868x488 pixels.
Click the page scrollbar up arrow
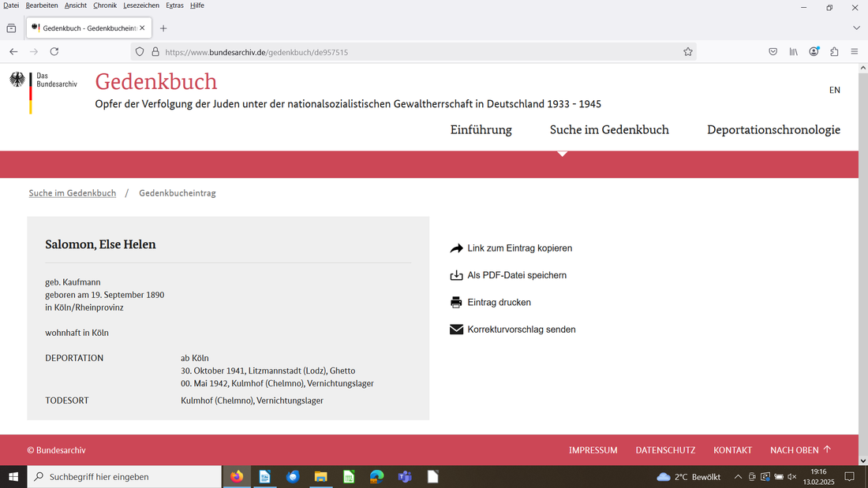(863, 68)
